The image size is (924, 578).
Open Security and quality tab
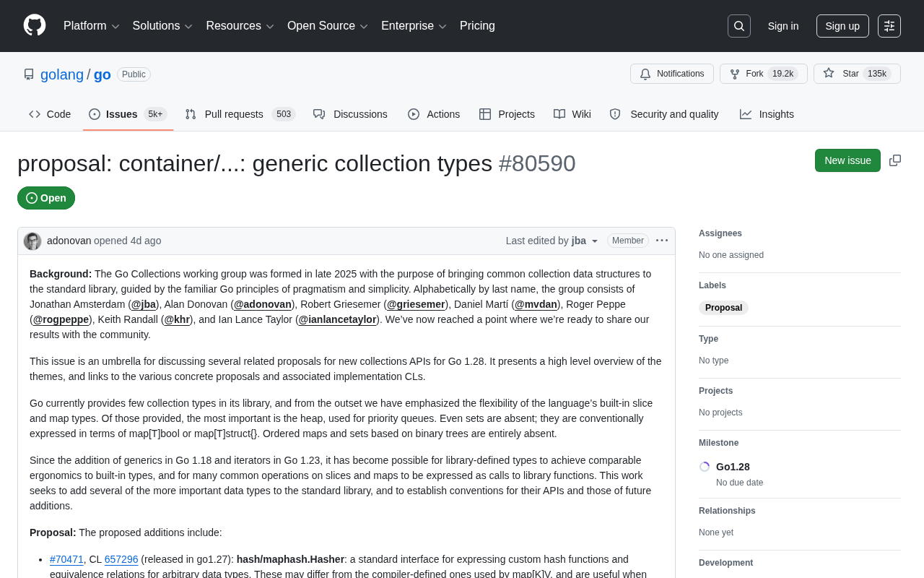click(664, 114)
